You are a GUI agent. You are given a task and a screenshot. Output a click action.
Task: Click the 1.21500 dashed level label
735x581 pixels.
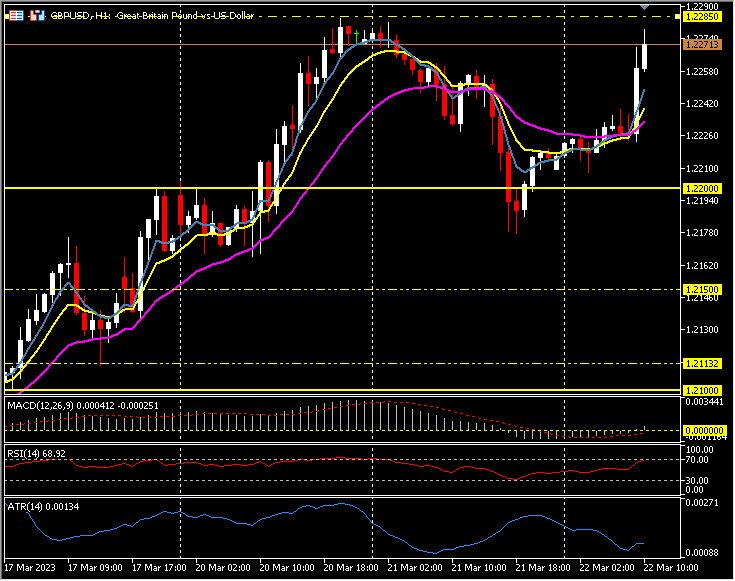(x=703, y=289)
